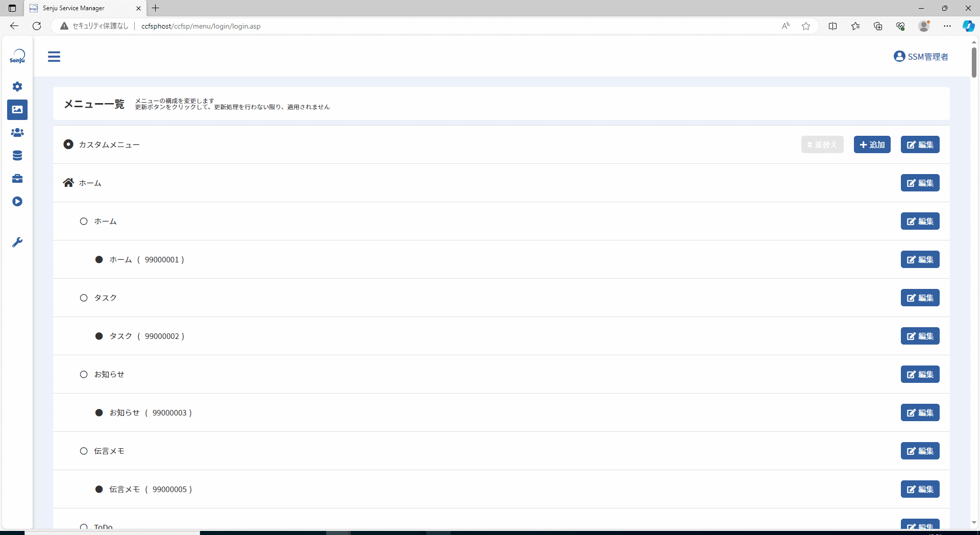Click the play circle sidebar icon

coord(17,202)
